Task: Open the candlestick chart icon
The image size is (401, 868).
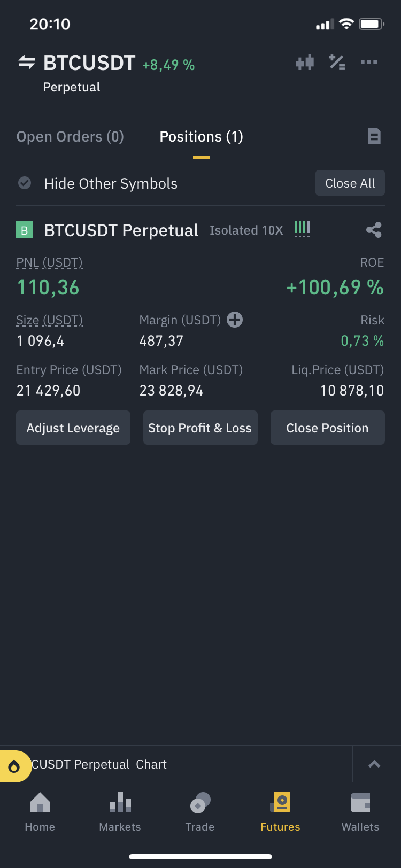Action: pos(305,63)
